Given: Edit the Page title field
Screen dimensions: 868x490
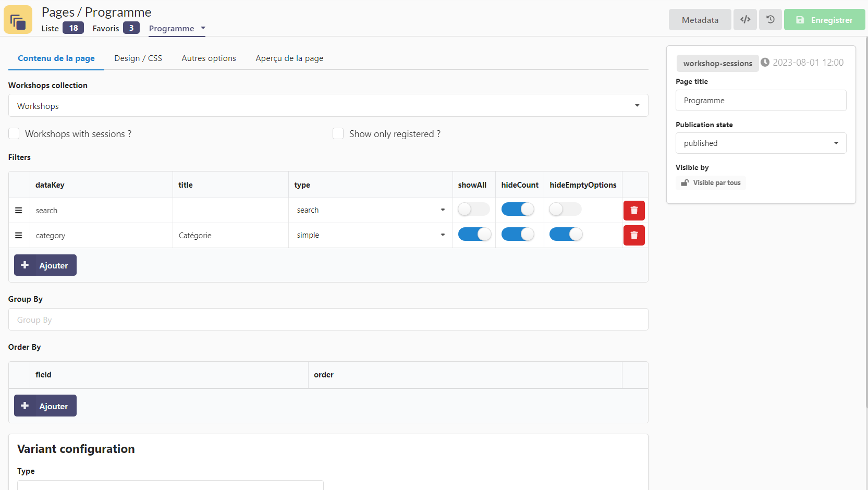Looking at the screenshot, I should click(761, 101).
